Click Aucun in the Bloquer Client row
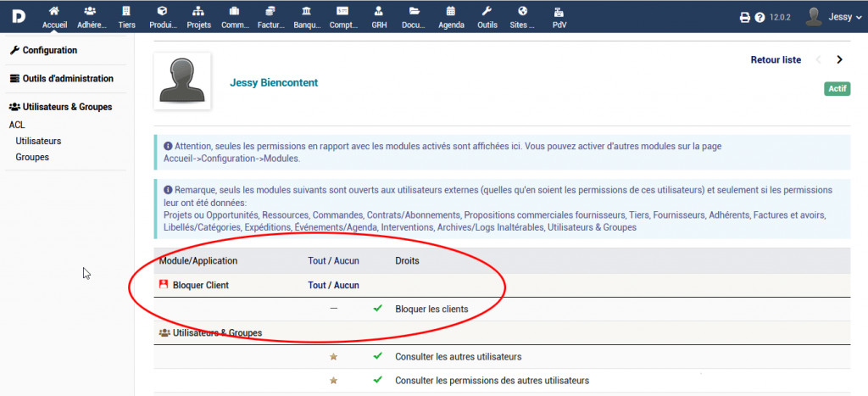Viewport: 868px width, 396px height. (x=346, y=285)
